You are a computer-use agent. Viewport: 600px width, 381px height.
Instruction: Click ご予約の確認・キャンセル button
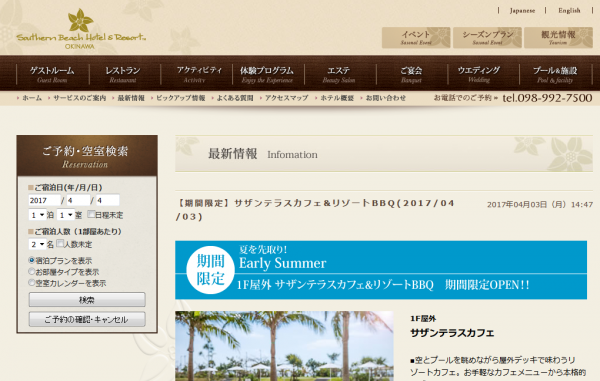click(x=87, y=319)
